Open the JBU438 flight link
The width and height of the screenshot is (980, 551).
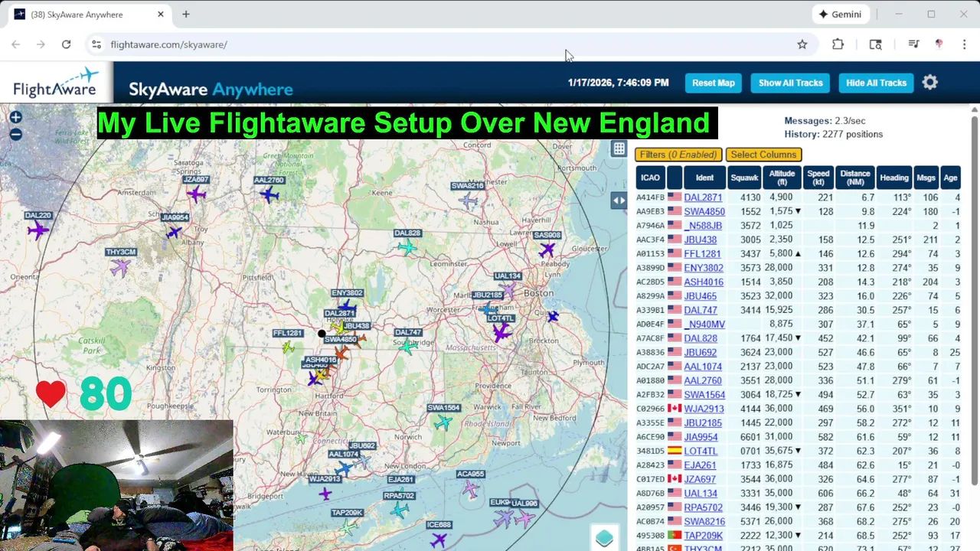(701, 240)
